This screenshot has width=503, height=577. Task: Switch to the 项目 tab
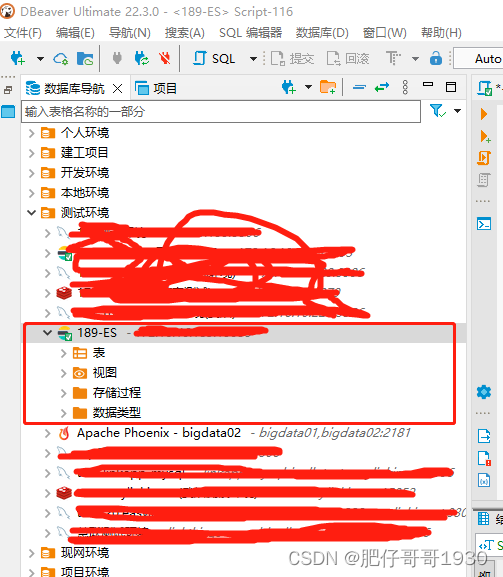pos(156,88)
